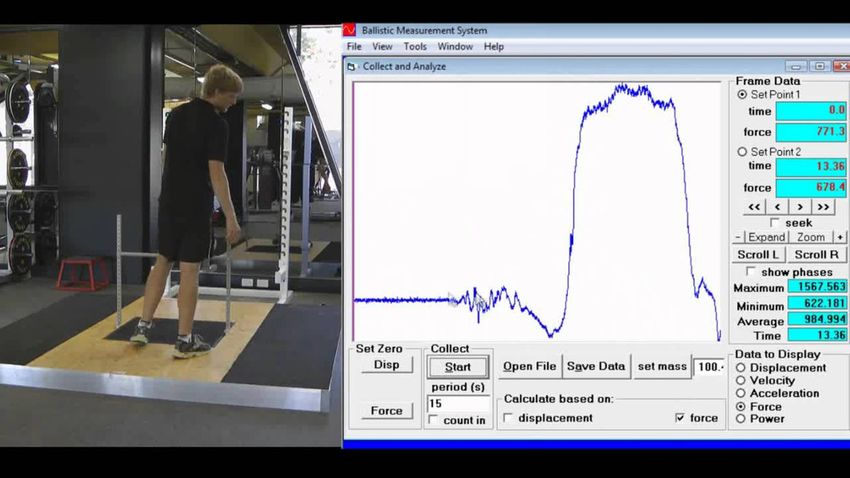Open the Tools menu
850x478 pixels.
point(415,47)
